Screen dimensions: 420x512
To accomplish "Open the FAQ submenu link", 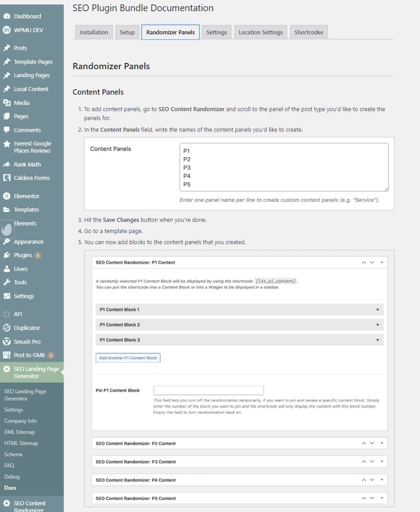I will pyautogui.click(x=9, y=465).
